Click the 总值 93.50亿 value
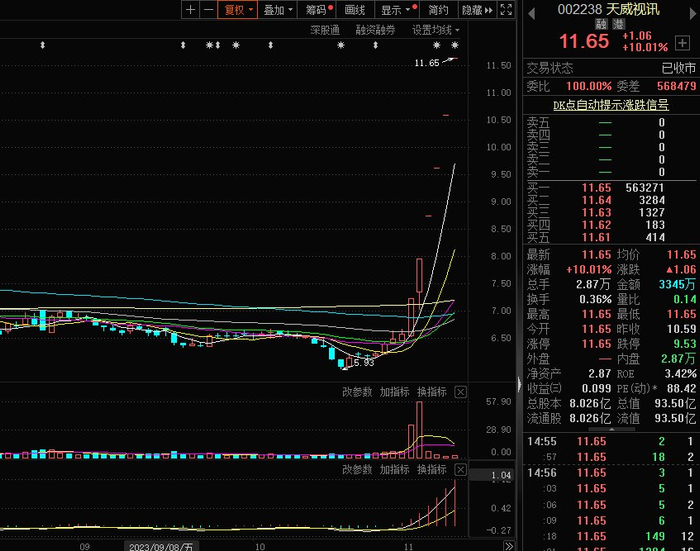This screenshot has height=551, width=700. (675, 404)
